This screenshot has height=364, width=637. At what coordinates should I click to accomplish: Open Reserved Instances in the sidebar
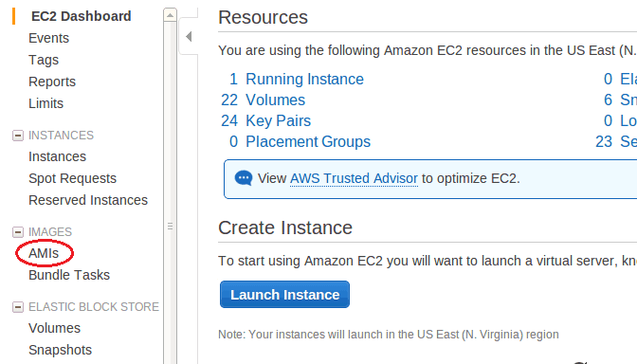(88, 200)
